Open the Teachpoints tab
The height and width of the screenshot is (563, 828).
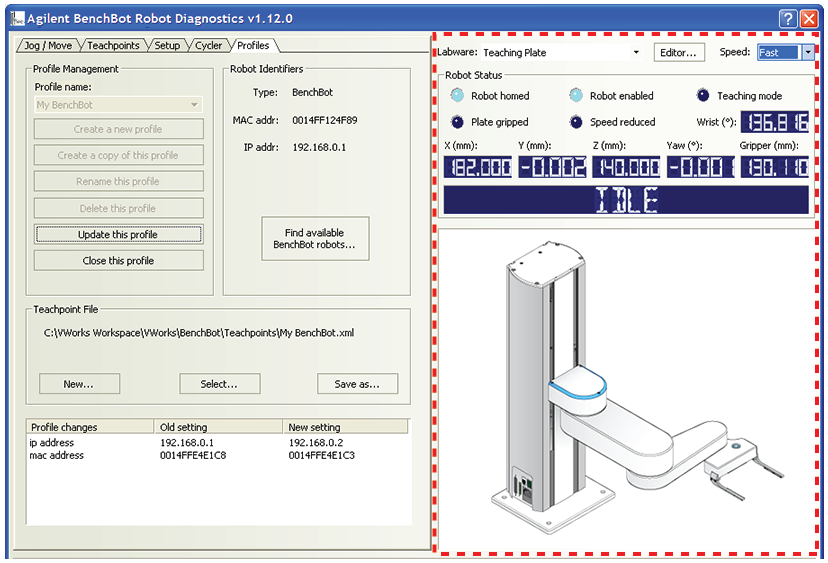[x=114, y=46]
